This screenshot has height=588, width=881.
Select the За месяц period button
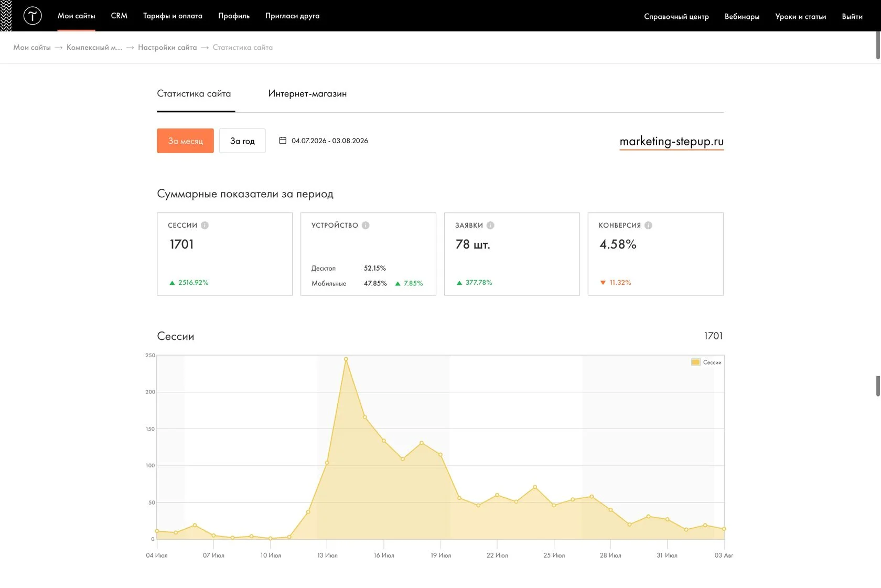185,141
